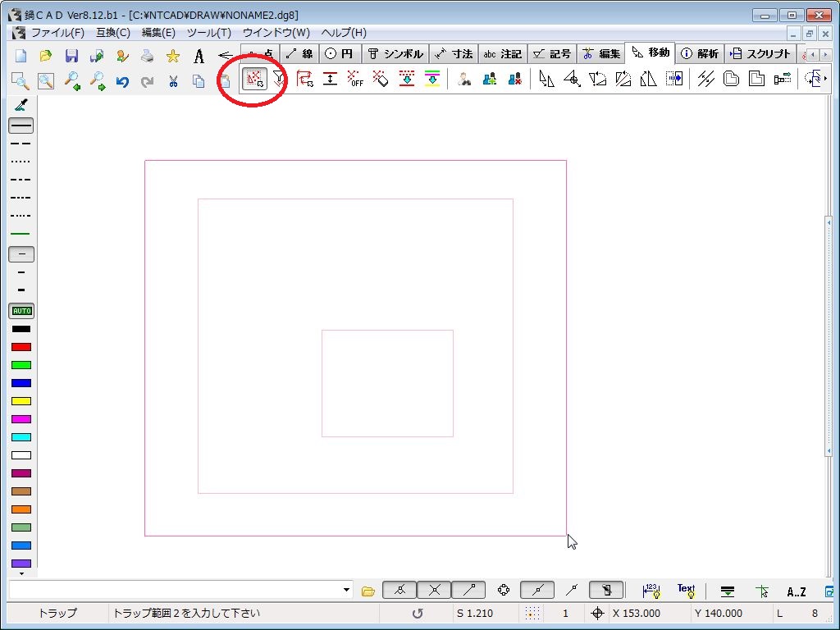Select the trap eraser tool
Viewport: 840px width, 630px height.
(x=381, y=80)
